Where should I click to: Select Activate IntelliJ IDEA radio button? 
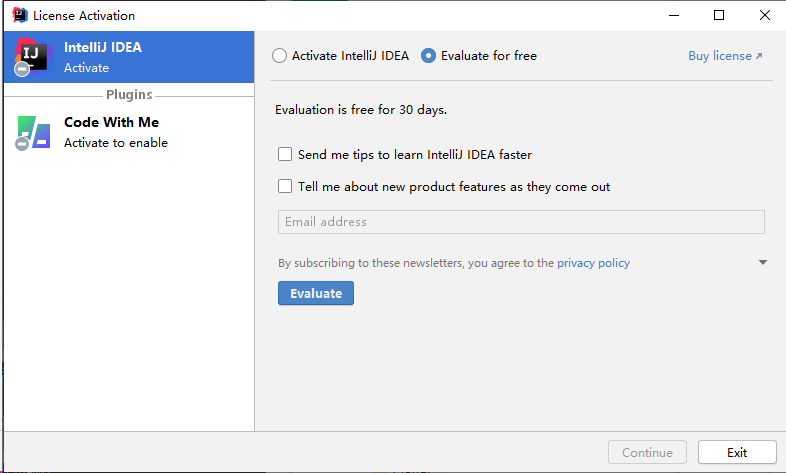[279, 56]
